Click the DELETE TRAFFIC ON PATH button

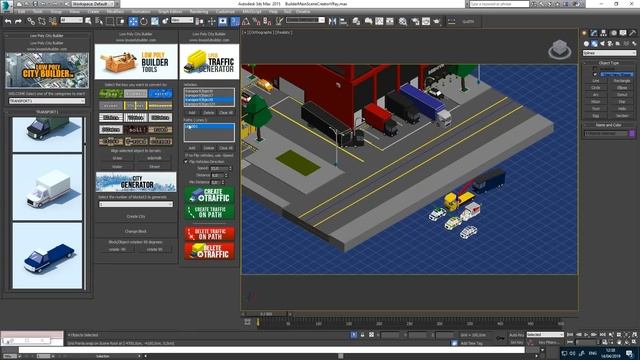209,234
